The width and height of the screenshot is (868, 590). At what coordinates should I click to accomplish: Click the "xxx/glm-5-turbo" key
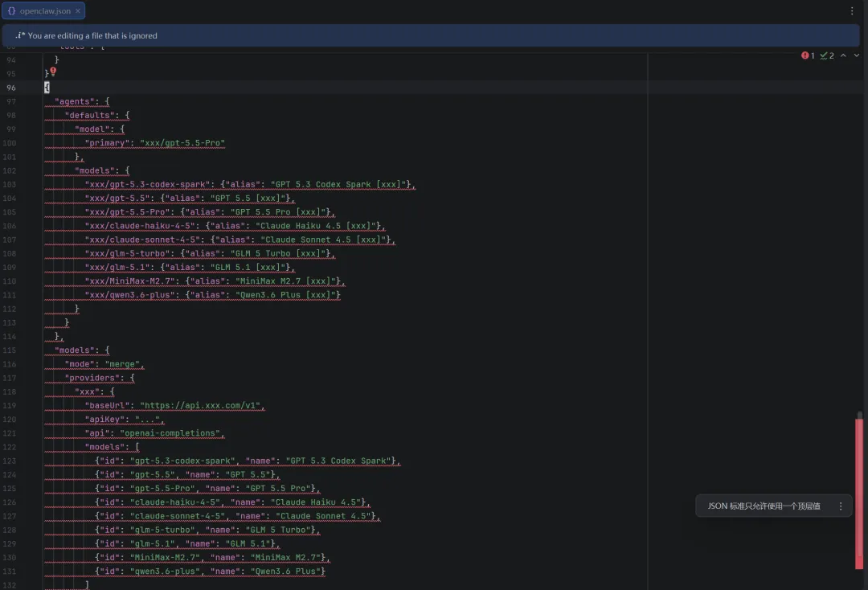pos(127,253)
